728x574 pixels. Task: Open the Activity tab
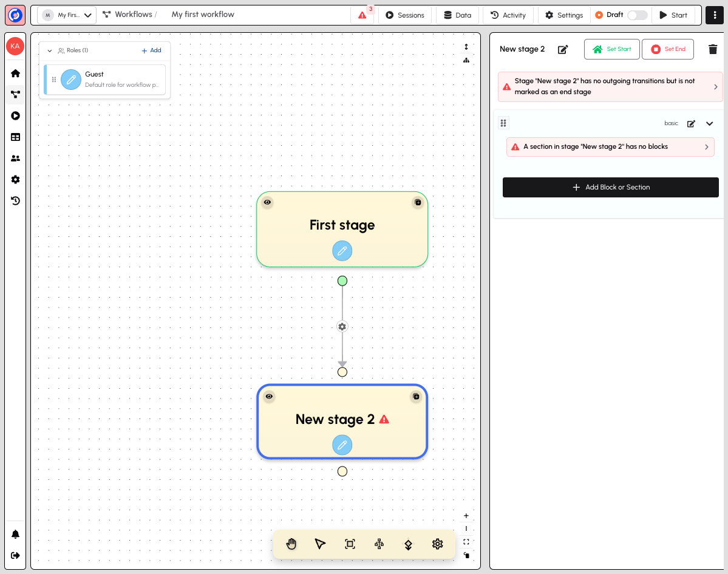(508, 15)
